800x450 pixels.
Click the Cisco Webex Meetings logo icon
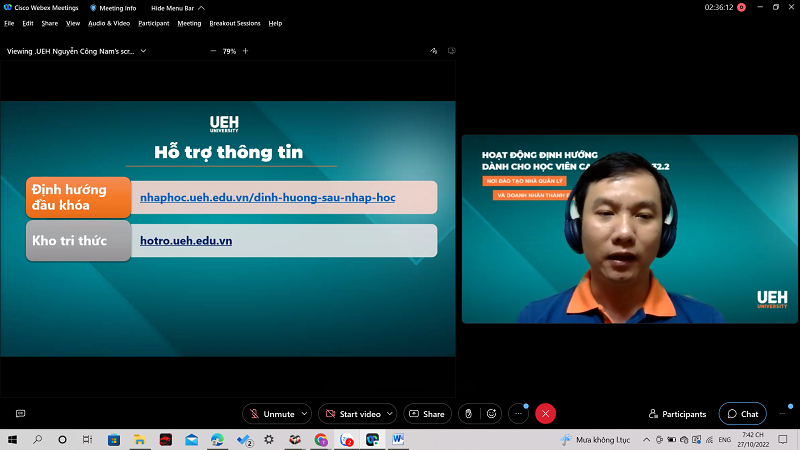tap(7, 8)
